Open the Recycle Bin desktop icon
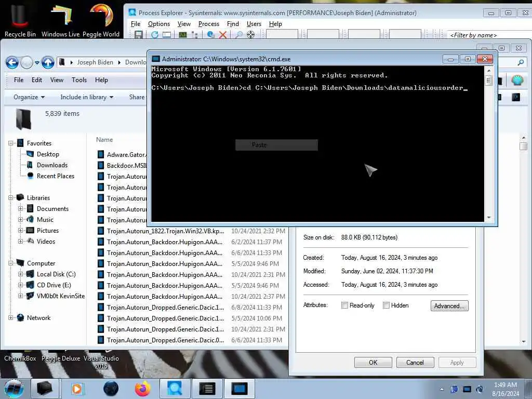532x399 pixels. point(20,19)
